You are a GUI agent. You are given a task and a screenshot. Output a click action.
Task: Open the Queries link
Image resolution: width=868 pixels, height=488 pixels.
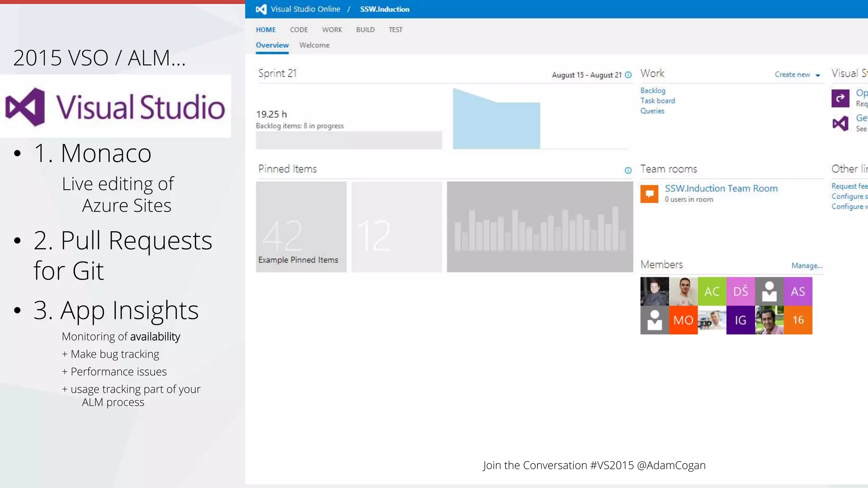click(x=652, y=111)
